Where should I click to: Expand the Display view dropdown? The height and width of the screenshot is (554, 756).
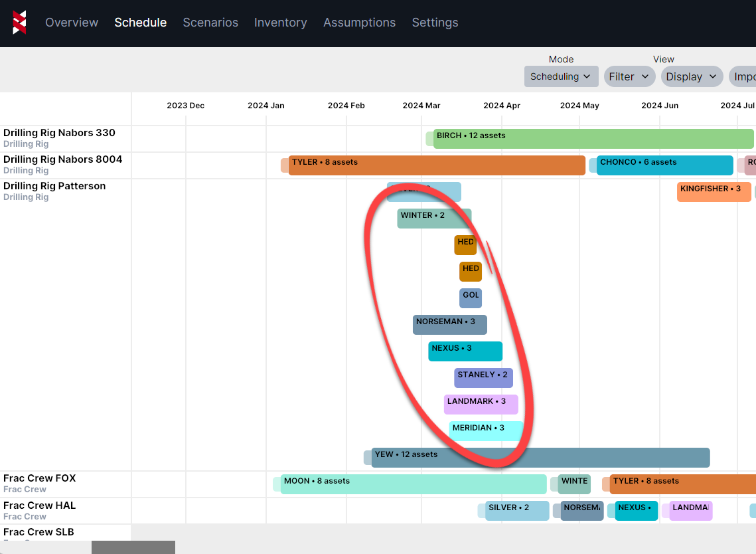(x=691, y=76)
